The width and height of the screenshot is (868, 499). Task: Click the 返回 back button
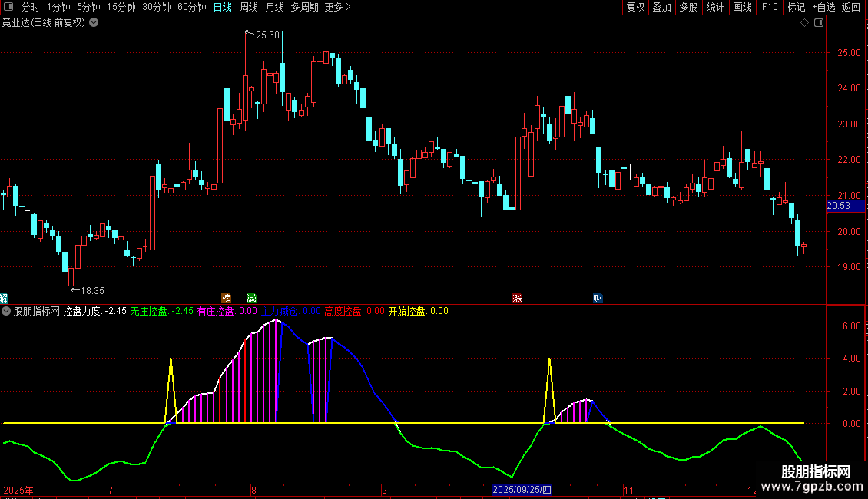pos(851,8)
